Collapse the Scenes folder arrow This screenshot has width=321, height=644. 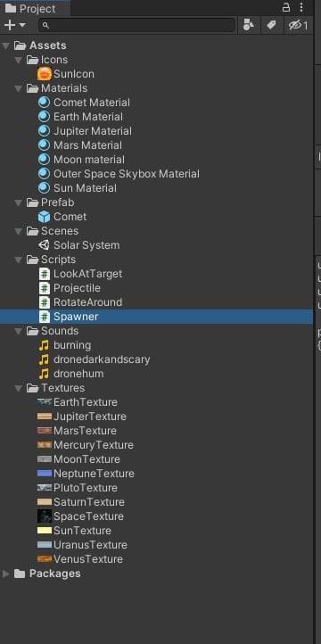[18, 231]
